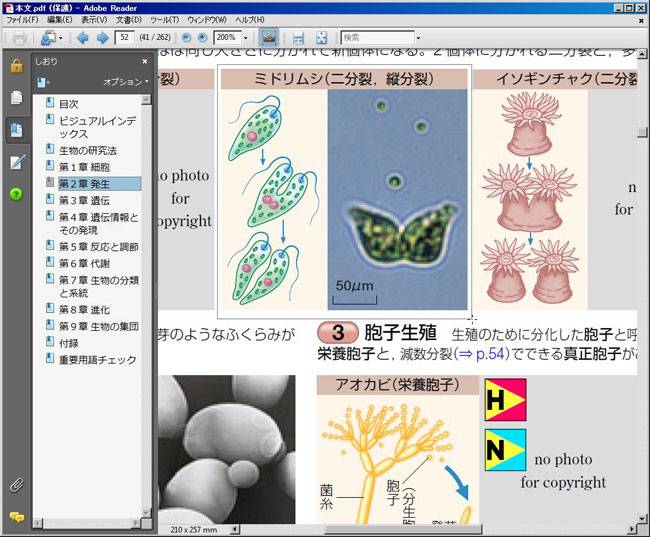
Task: Click the document's horizontal scrollbar thumb
Action: pyautogui.click(x=403, y=529)
